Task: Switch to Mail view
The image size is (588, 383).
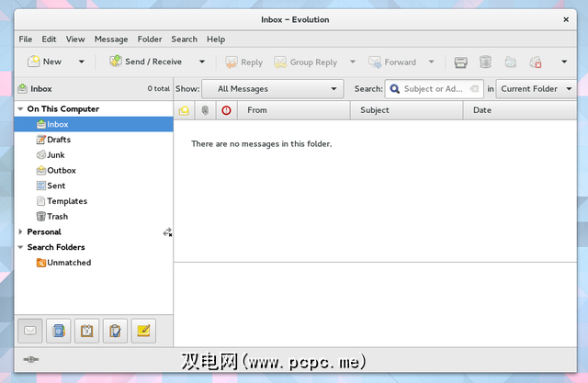Action: [x=30, y=331]
